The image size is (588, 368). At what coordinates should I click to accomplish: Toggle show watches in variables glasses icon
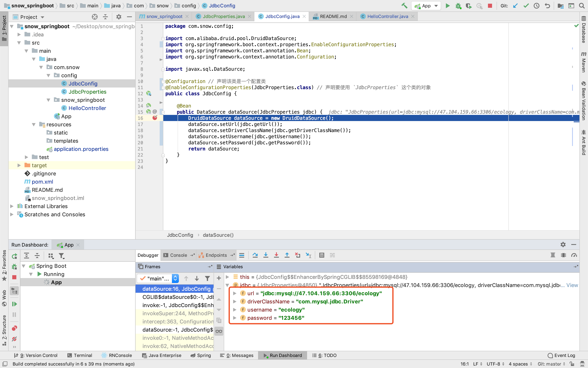[x=219, y=331]
